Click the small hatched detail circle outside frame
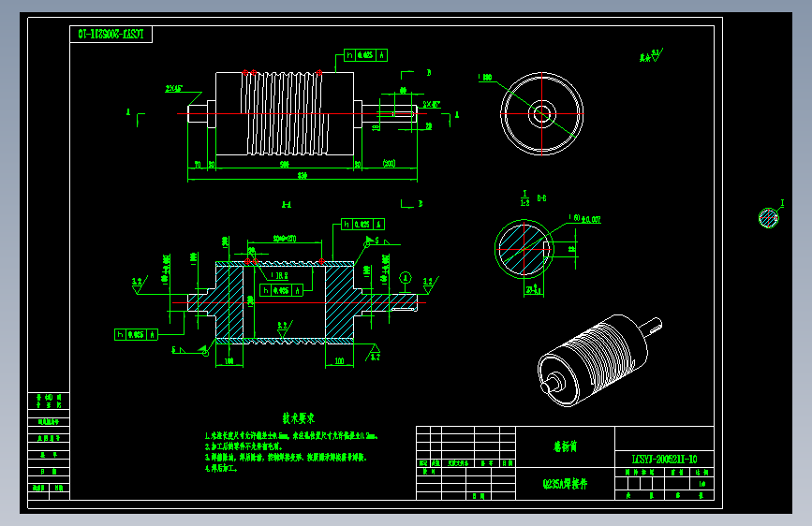The image size is (812, 526). click(769, 218)
